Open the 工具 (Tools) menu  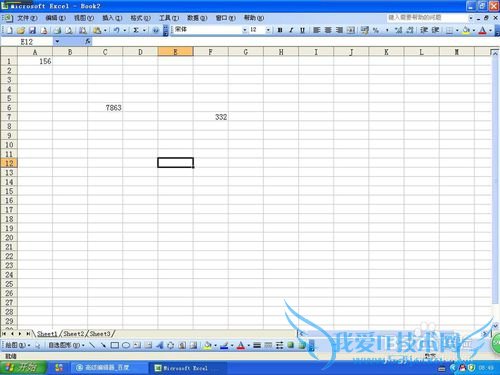click(x=169, y=18)
